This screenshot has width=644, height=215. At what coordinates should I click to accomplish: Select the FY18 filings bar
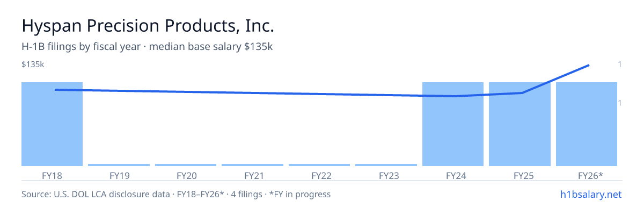pyautogui.click(x=52, y=124)
